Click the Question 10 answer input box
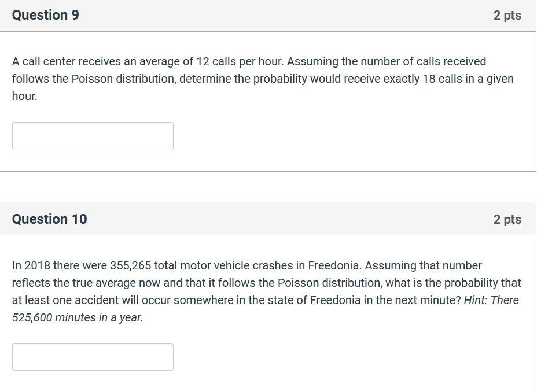Viewport: 541px width, 392px height. tap(93, 357)
